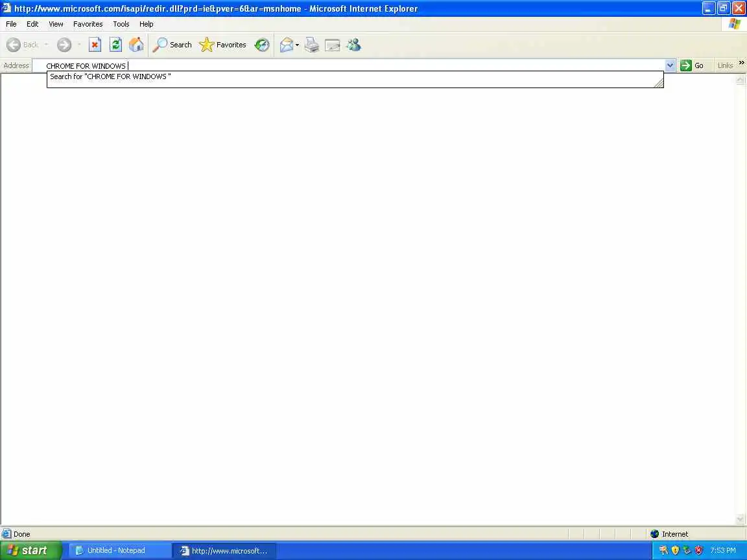This screenshot has width=747, height=560.
Task: Click the Mail envelope icon
Action: coord(287,45)
